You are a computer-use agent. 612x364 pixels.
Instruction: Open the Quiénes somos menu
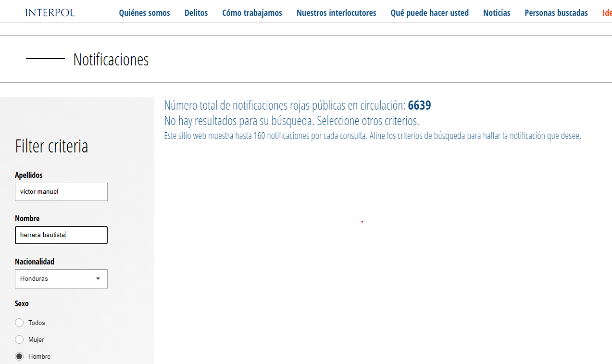point(144,13)
